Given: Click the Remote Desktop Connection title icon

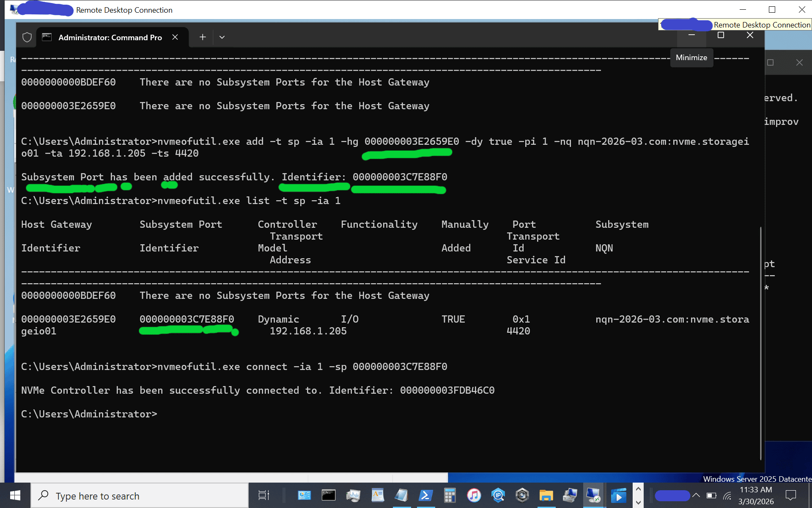Looking at the screenshot, I should pyautogui.click(x=14, y=9).
